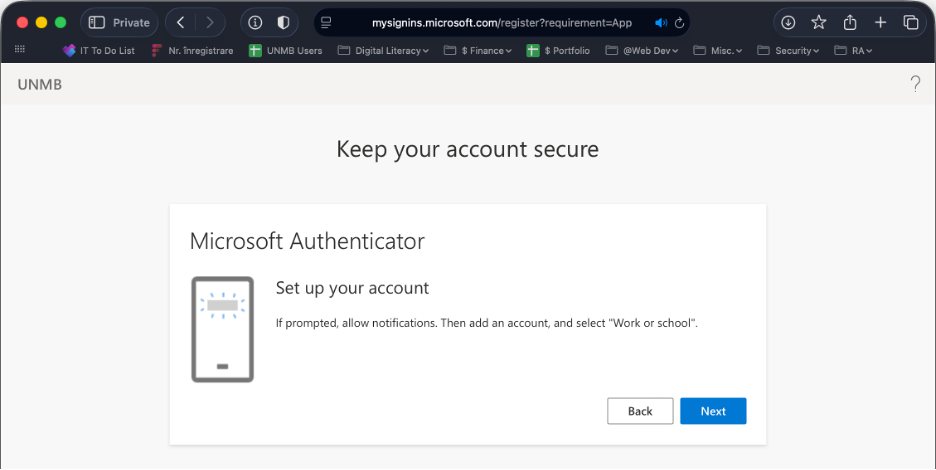The height and width of the screenshot is (470, 936).
Task: Click the privacy shield icon
Action: tap(283, 22)
